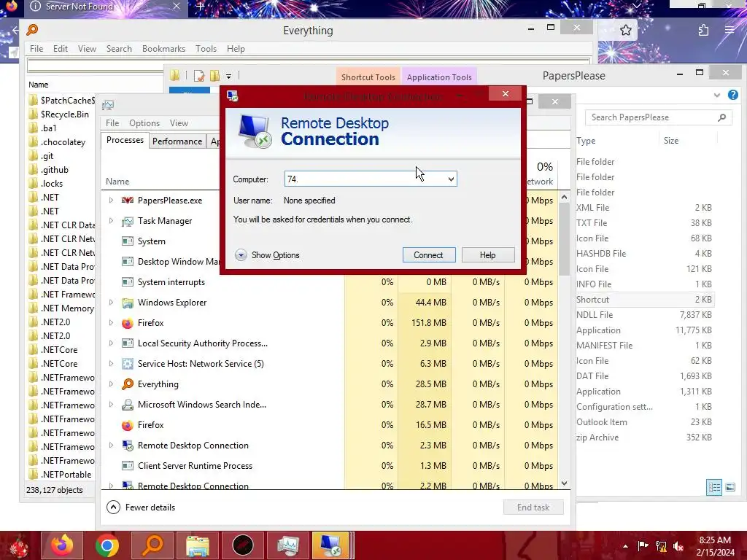Select the Application Tools ribbon tab
The image size is (747, 560).
click(x=439, y=77)
